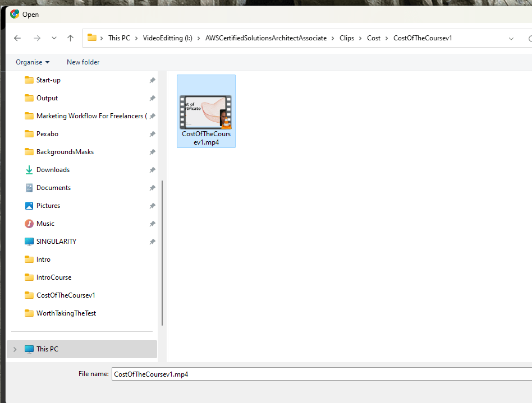Open AWSCertifiedSolutionsArchitectAssociate breadcrumb
Screen dimensions: 532x403
pyautogui.click(x=266, y=38)
